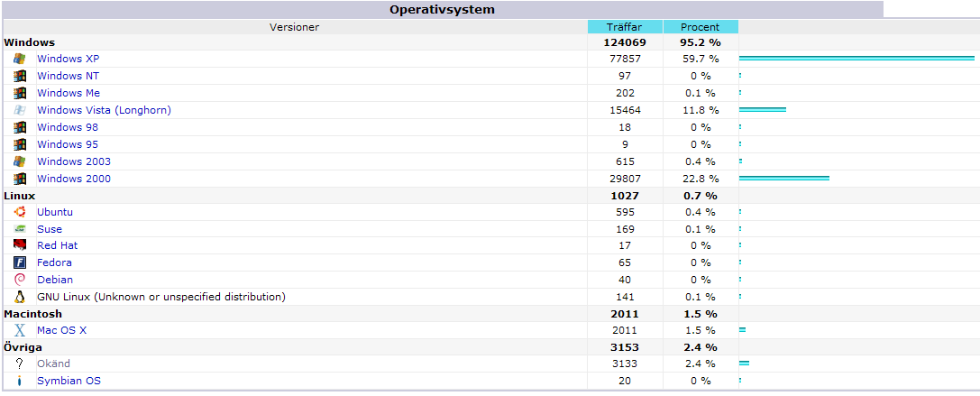The image size is (980, 396).
Task: Click the Red Hat logo icon
Action: coord(19,245)
